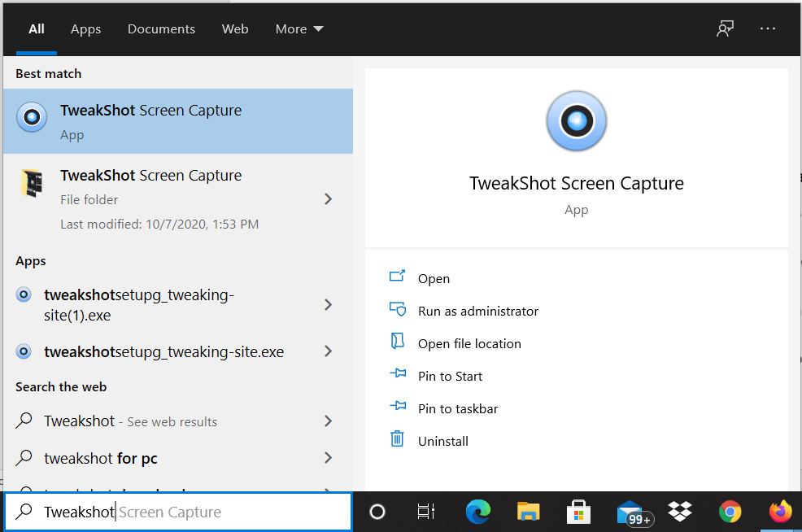Switch to the Web tab
The image size is (802, 532).
click(235, 28)
